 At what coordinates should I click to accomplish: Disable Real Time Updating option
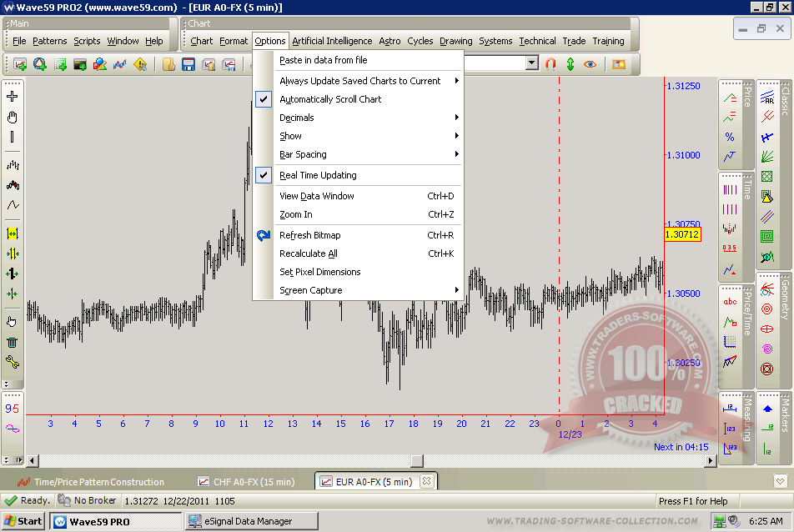click(x=318, y=175)
